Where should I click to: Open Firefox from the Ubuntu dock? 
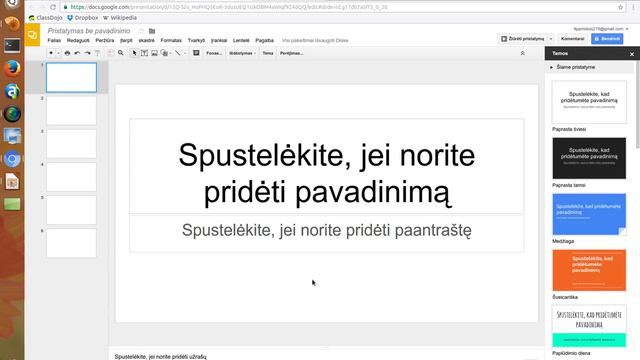click(x=12, y=68)
